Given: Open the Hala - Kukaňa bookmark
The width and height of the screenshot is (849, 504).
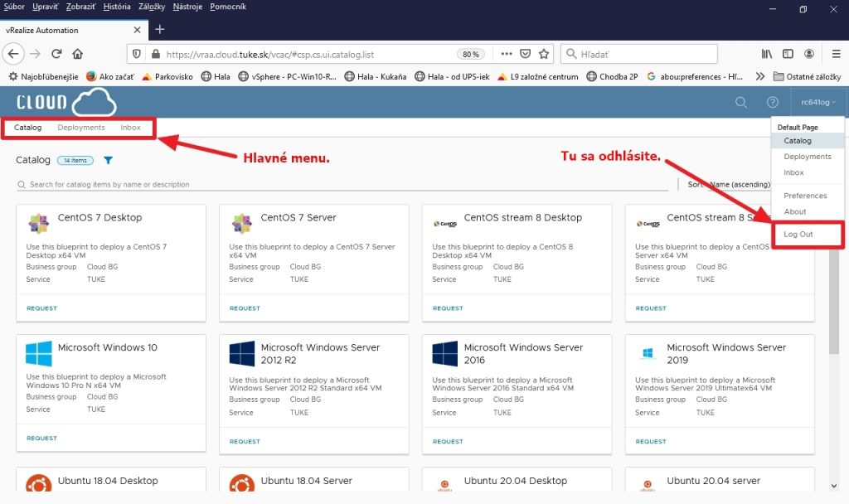Looking at the screenshot, I should (376, 77).
